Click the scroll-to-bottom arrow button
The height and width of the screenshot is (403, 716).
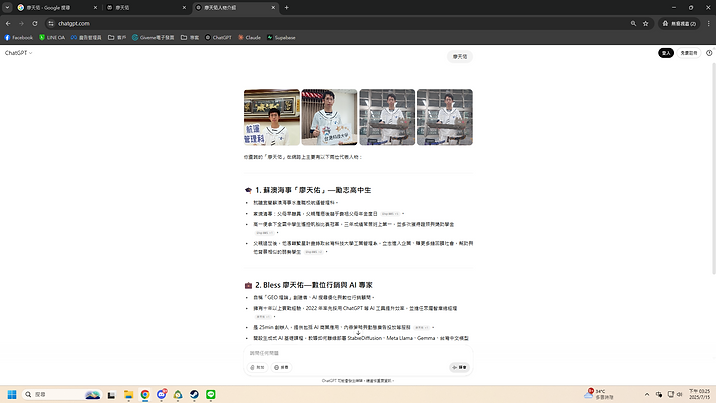[358, 332]
